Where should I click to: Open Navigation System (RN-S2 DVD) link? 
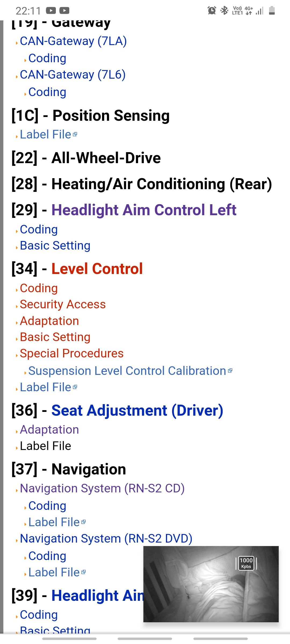[x=106, y=539]
